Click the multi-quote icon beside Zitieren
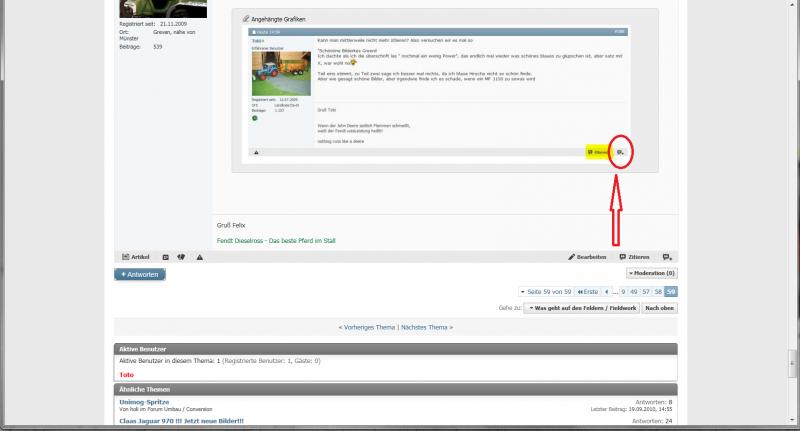Screen dimensions: 800x431 tap(667, 257)
